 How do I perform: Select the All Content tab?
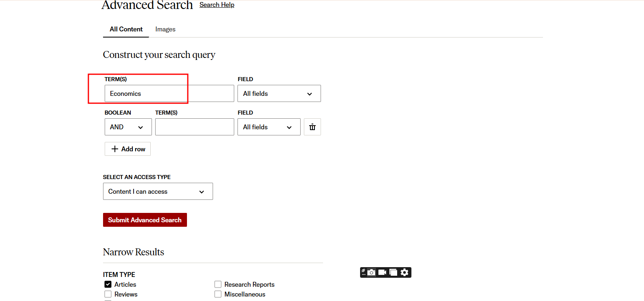126,29
